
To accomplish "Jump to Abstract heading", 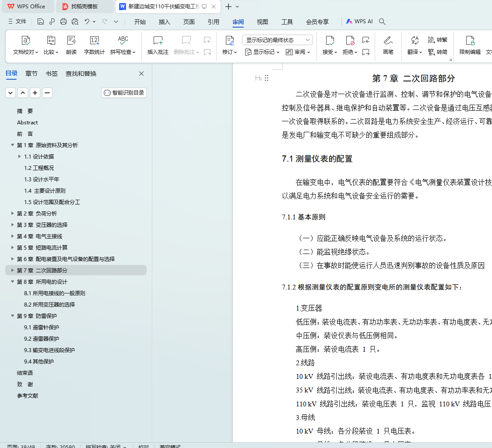I will pos(27,123).
